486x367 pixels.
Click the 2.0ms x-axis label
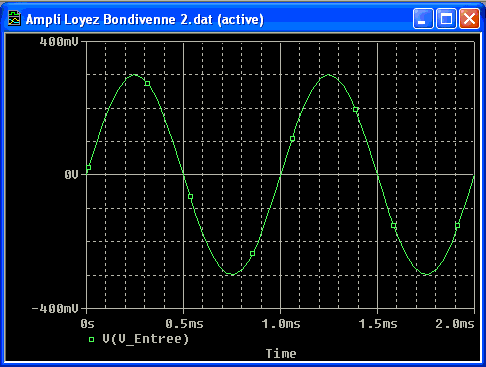click(455, 324)
